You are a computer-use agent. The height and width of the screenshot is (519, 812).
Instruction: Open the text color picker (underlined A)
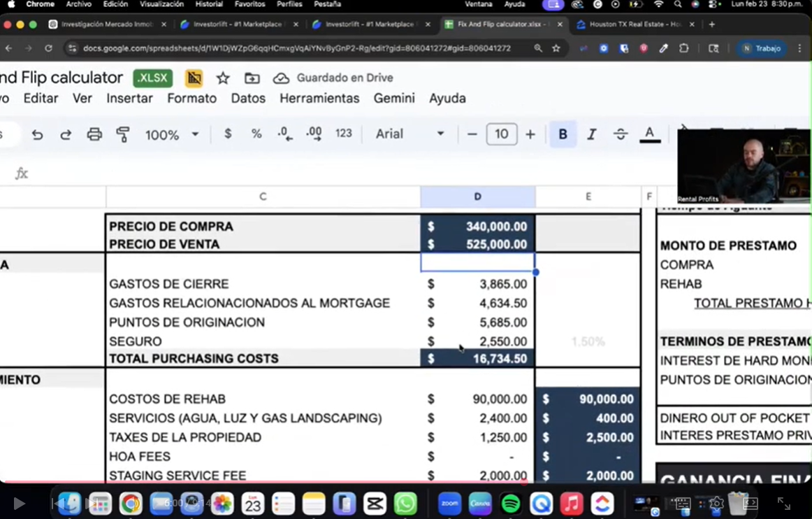point(649,134)
